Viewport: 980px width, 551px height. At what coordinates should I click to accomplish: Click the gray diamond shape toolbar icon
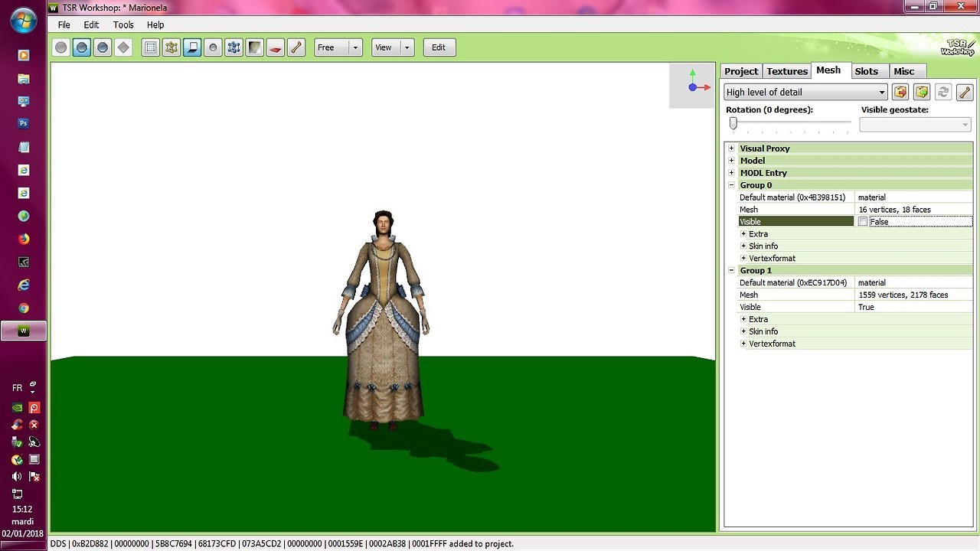[x=123, y=47]
